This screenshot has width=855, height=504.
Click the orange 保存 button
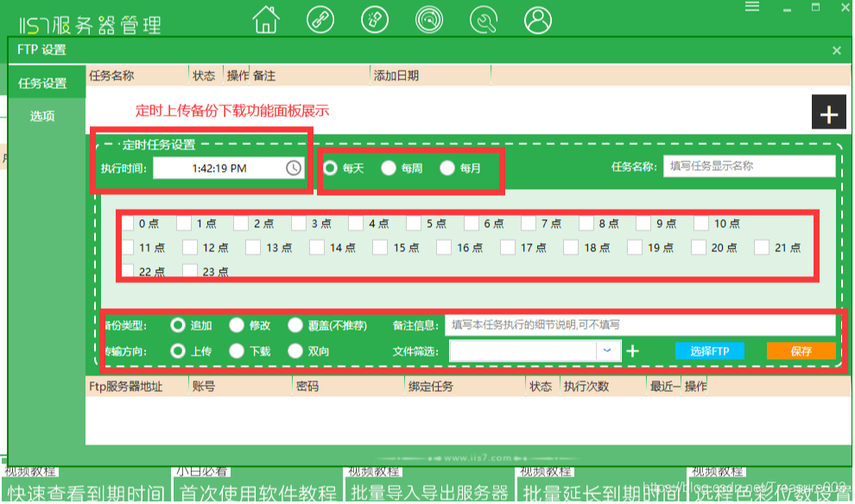pos(801,351)
